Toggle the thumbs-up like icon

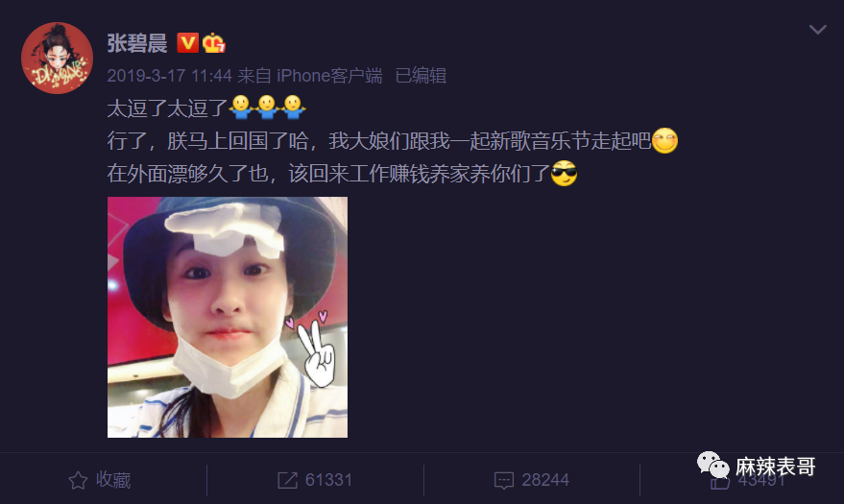click(x=720, y=481)
